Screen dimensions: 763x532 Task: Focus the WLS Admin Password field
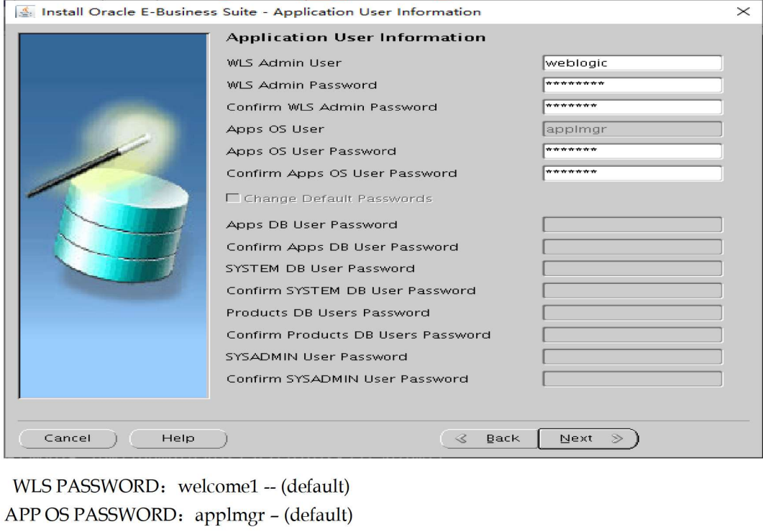pos(633,85)
